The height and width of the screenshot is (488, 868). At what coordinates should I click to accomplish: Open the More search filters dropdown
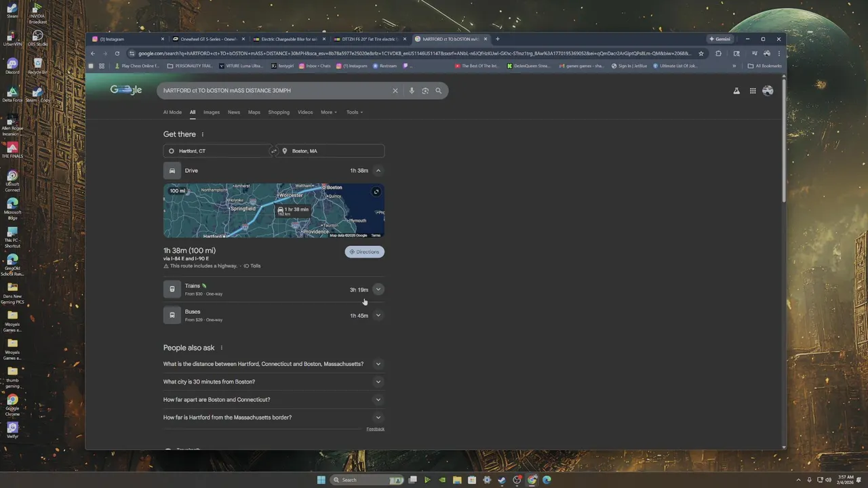click(x=329, y=113)
